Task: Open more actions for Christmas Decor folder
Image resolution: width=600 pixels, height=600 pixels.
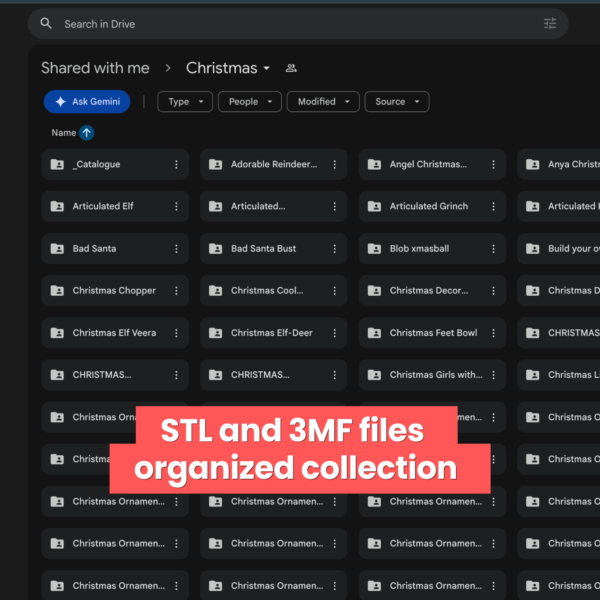Action: pyautogui.click(x=494, y=291)
